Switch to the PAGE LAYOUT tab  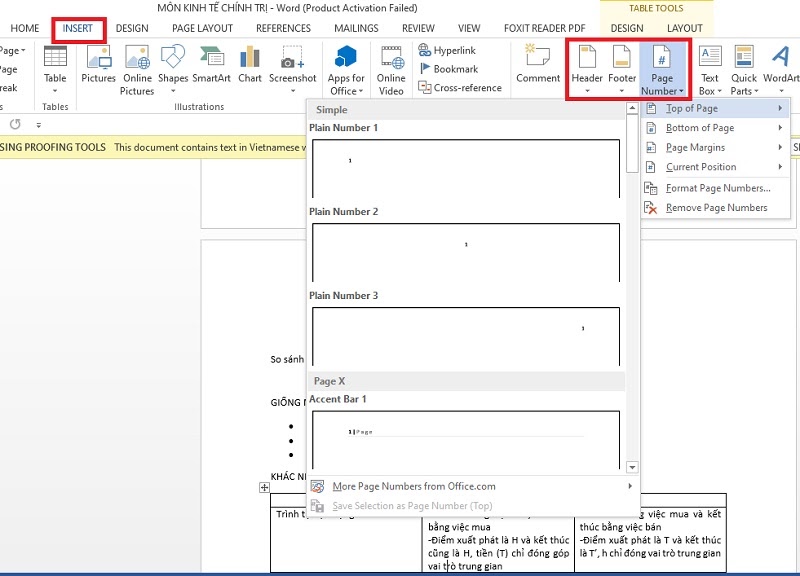(x=202, y=28)
